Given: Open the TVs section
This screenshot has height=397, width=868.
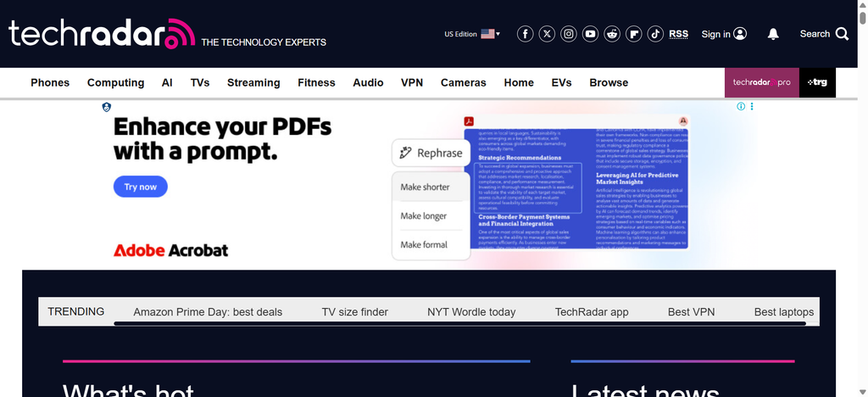Looking at the screenshot, I should 200,82.
